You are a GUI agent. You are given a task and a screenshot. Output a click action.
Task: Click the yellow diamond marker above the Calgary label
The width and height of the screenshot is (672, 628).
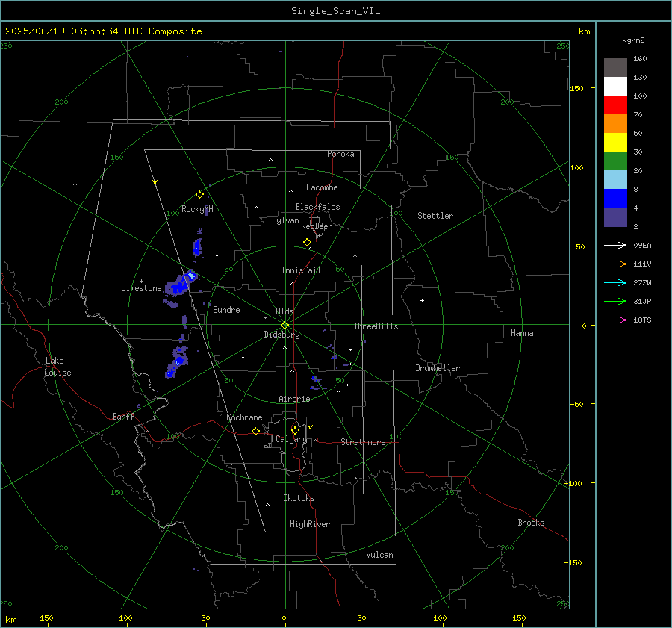click(x=295, y=430)
